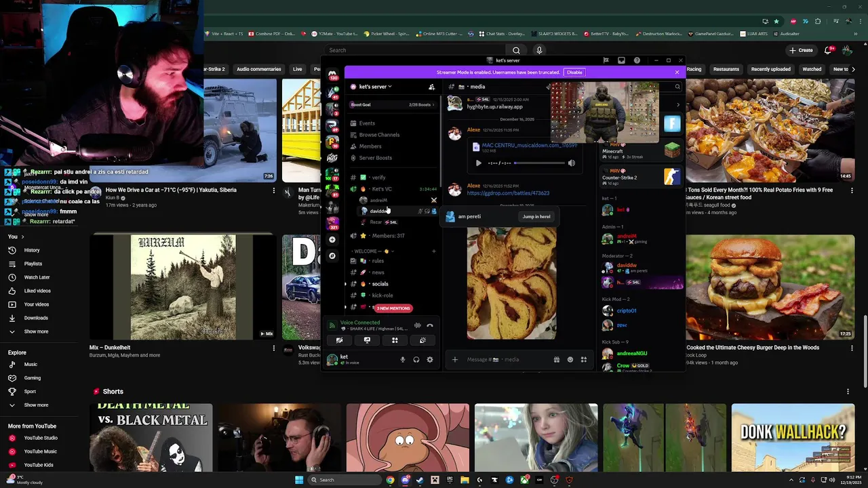Click YouTube voice search microphone
The image size is (868, 488).
click(539, 50)
